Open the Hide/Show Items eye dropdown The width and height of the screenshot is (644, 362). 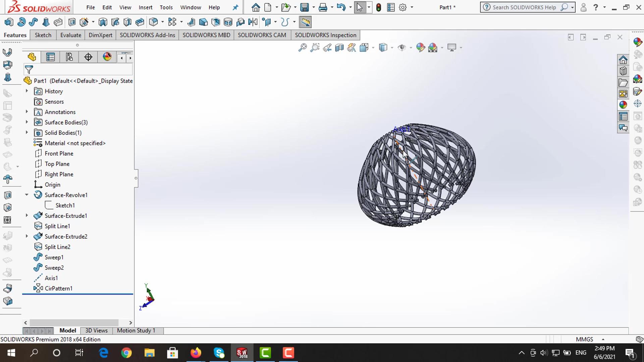411,48
